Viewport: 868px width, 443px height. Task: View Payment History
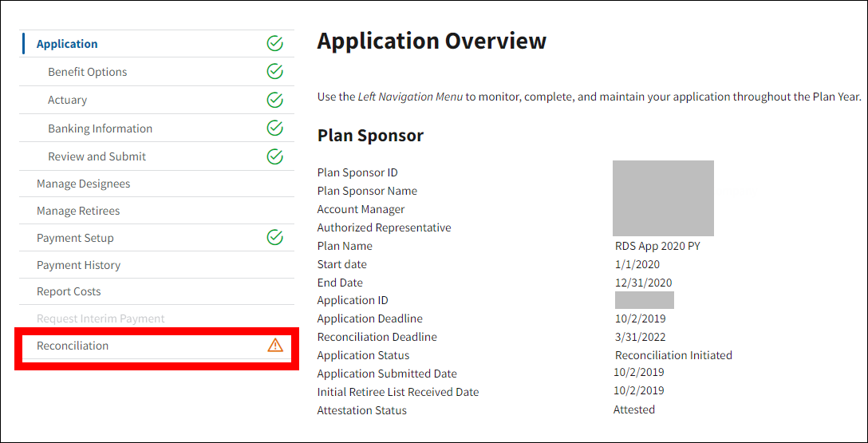pos(78,265)
